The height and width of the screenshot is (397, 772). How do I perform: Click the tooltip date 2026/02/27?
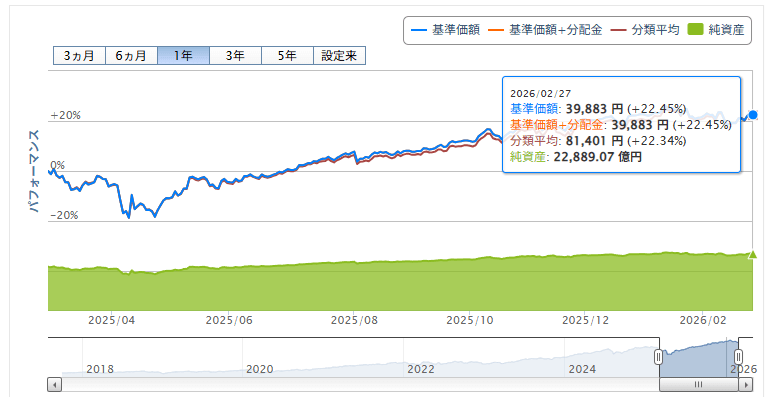[x=541, y=94]
